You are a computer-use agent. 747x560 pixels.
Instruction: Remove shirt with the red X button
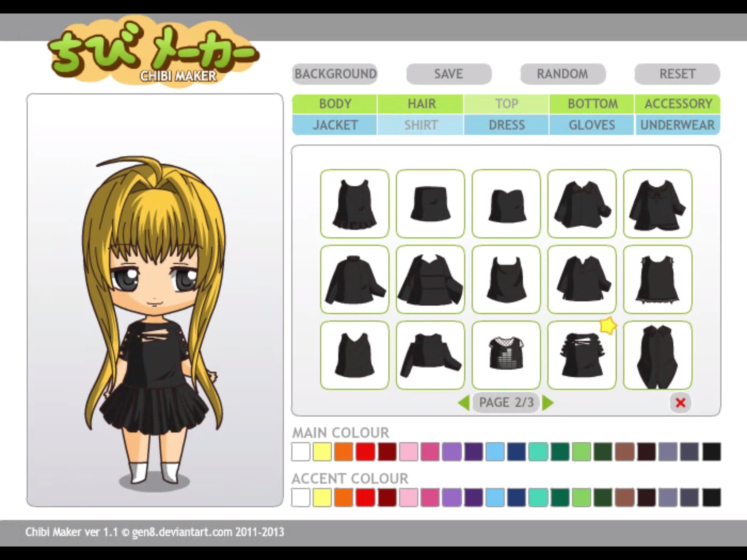[x=680, y=403]
